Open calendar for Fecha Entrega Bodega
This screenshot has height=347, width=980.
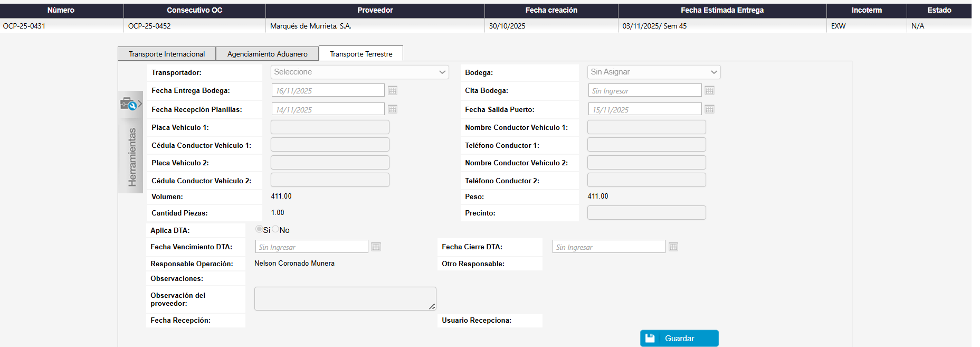point(392,90)
